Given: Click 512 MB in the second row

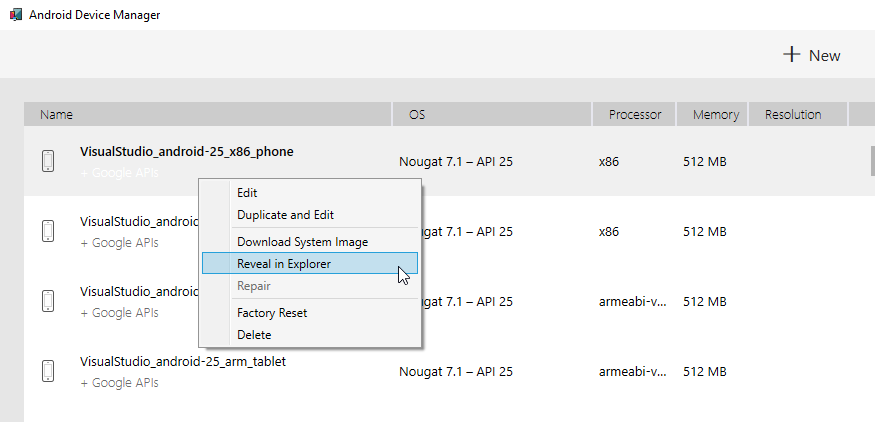Looking at the screenshot, I should (705, 232).
